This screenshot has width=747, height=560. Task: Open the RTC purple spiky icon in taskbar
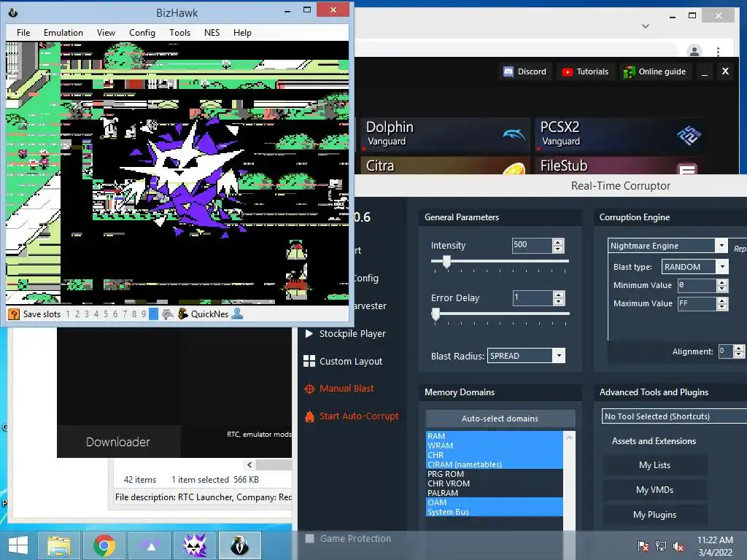pyautogui.click(x=195, y=545)
